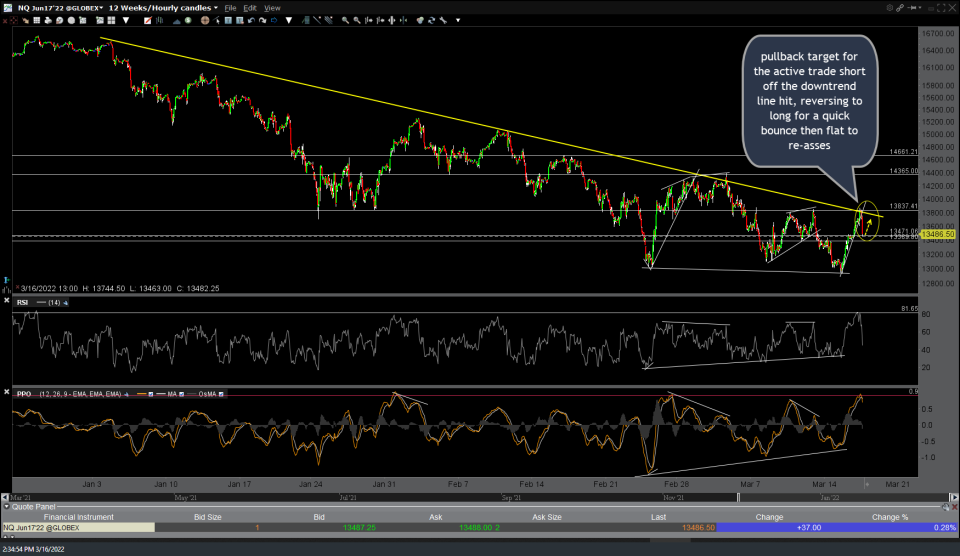This screenshot has height=556, width=960.
Task: Click the mountain area chart icon
Action: click(176, 20)
